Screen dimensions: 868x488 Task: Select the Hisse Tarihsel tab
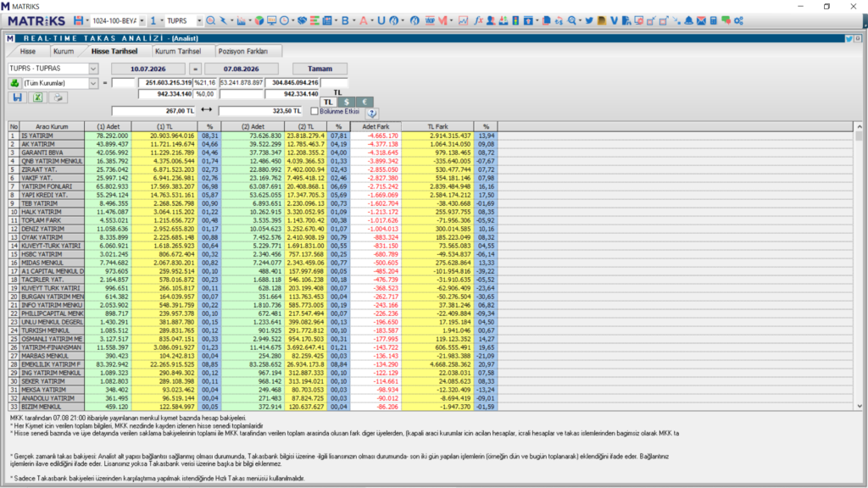pyautogui.click(x=114, y=52)
